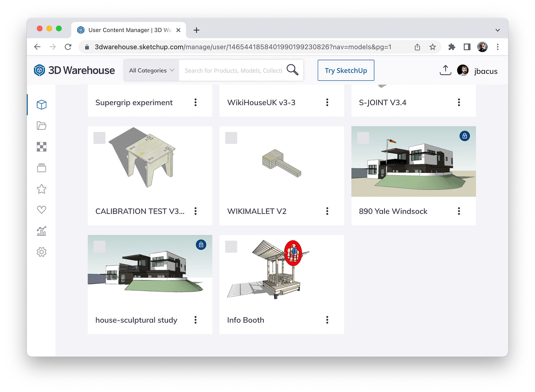The height and width of the screenshot is (392, 535).
Task: Open the heart Likes icon in sidebar
Action: click(42, 210)
